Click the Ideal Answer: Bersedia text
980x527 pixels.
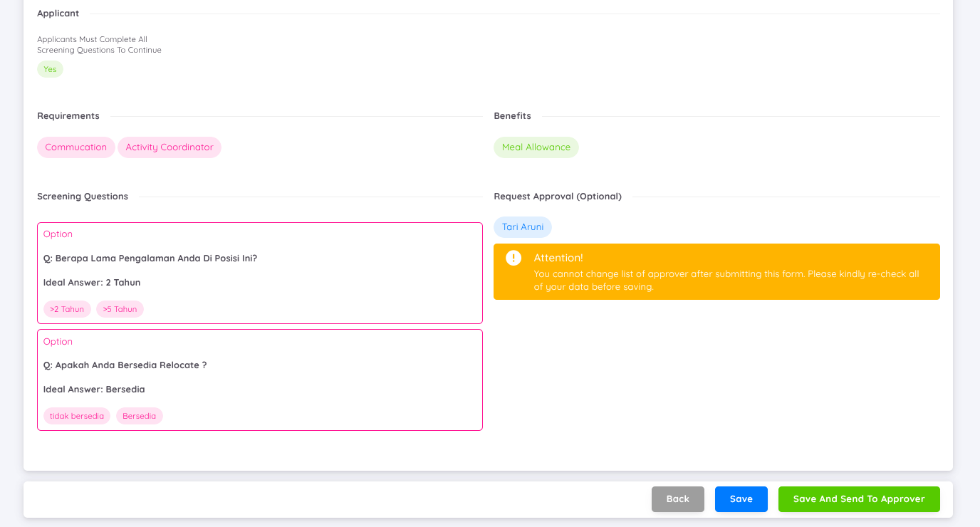tap(94, 390)
